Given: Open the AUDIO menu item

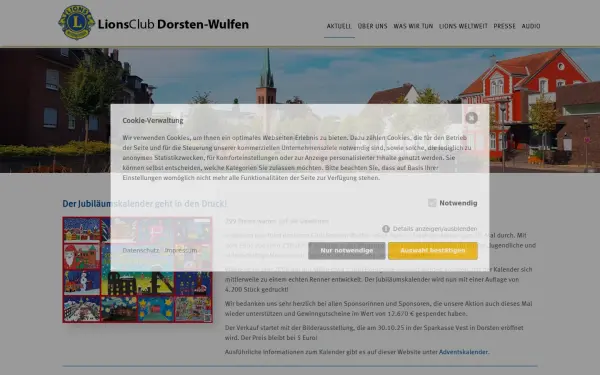Looking at the screenshot, I should (x=531, y=26).
